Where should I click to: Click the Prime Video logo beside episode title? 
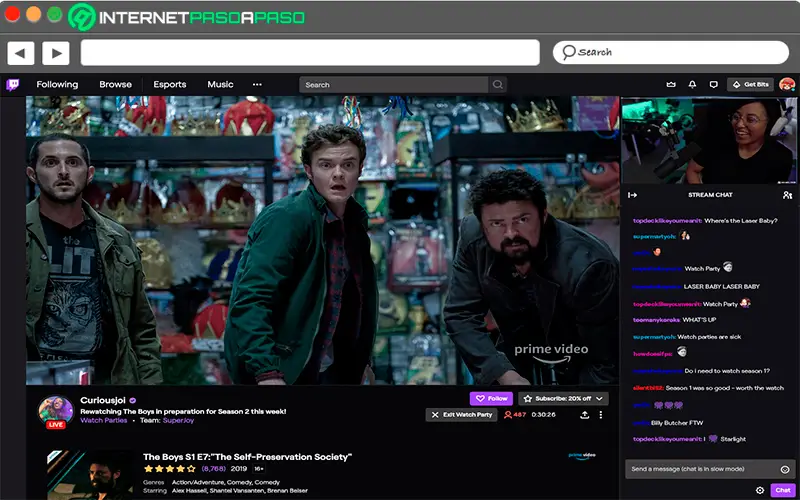(582, 456)
